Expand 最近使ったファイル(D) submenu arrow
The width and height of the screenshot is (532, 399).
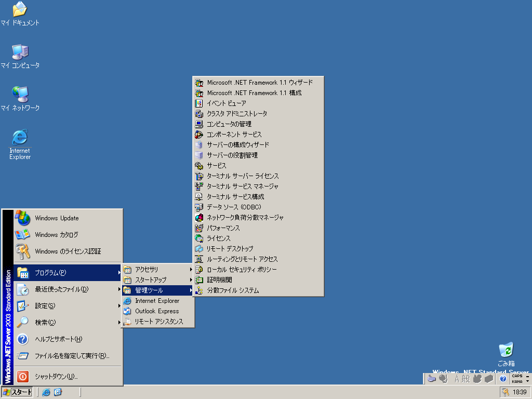point(119,289)
